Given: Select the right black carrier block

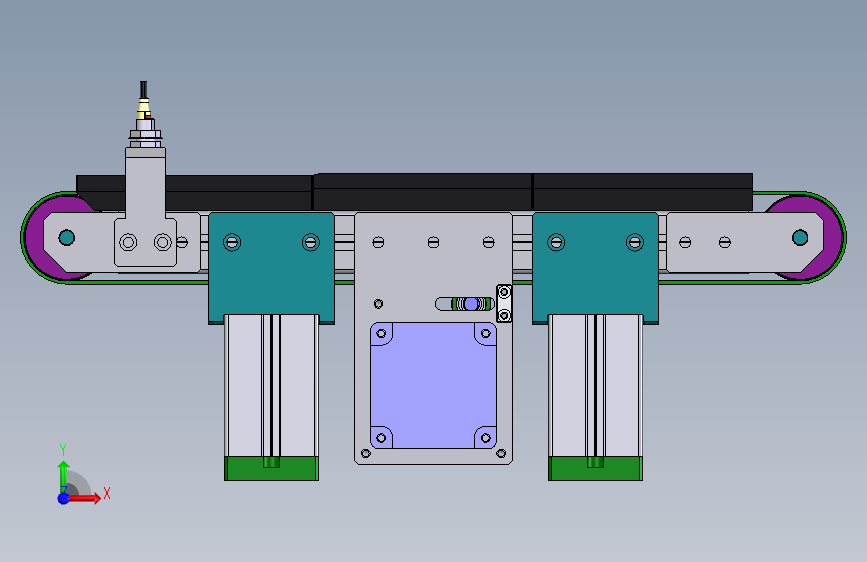Looking at the screenshot, I should point(643,192).
